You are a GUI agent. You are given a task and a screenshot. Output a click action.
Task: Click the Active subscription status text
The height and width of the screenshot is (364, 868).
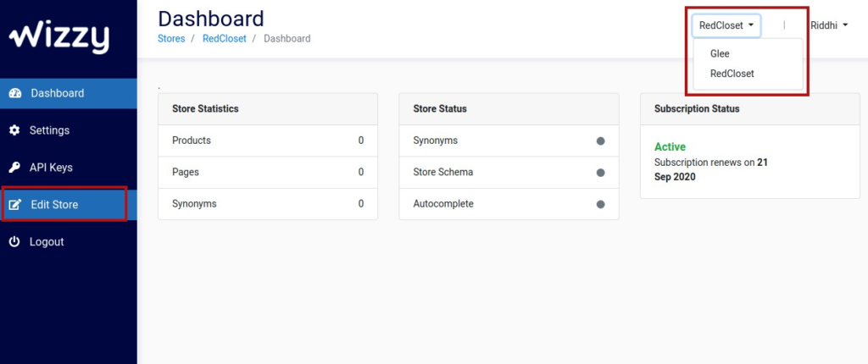pos(670,146)
